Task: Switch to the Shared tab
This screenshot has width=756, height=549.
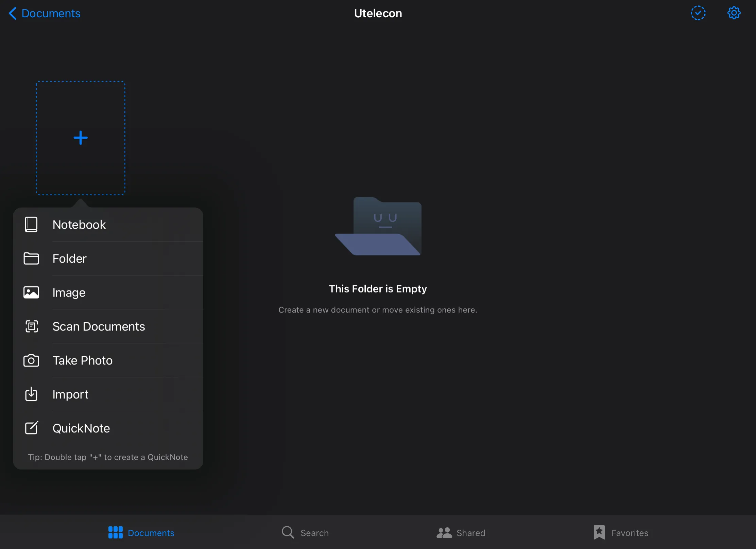Action: coord(461,532)
